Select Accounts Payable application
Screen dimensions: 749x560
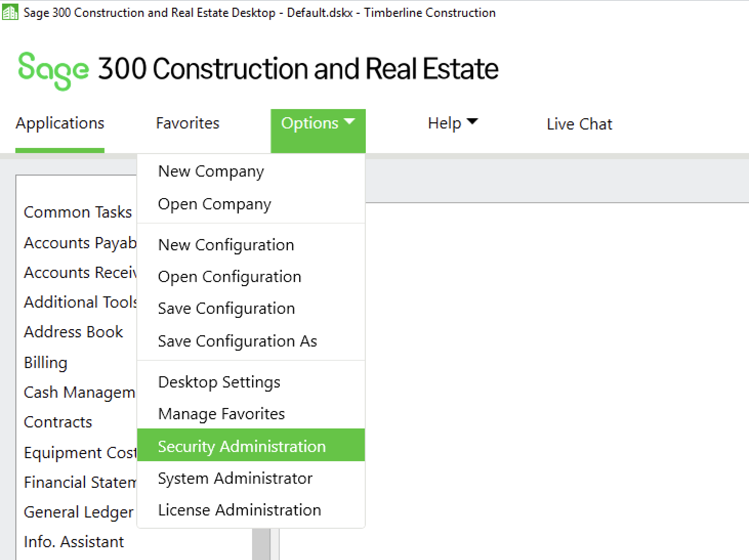tap(80, 243)
